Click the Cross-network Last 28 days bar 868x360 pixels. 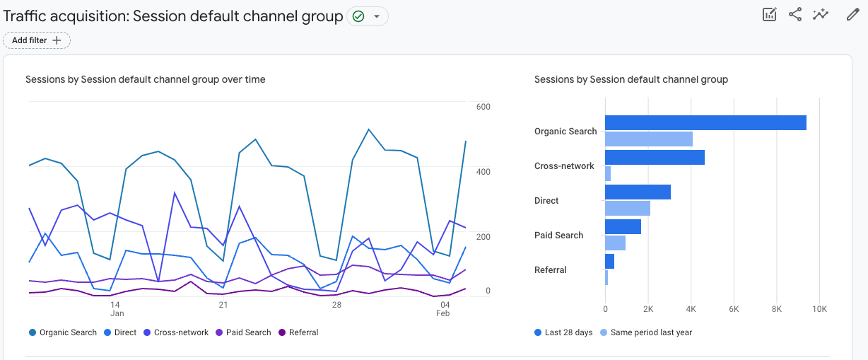(655, 157)
